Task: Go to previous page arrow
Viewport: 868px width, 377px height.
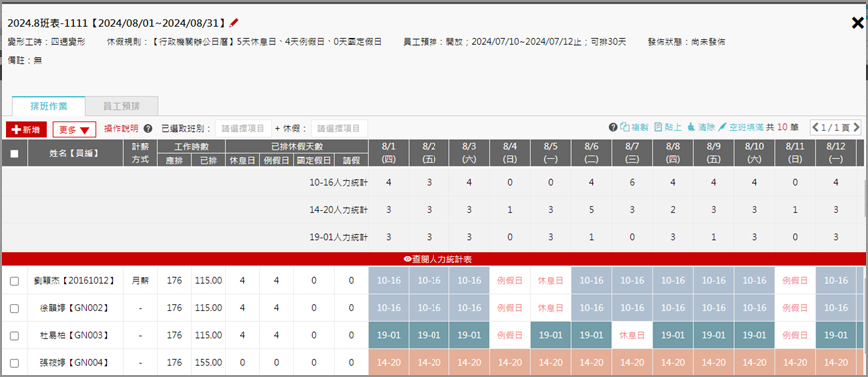Action: (815, 128)
